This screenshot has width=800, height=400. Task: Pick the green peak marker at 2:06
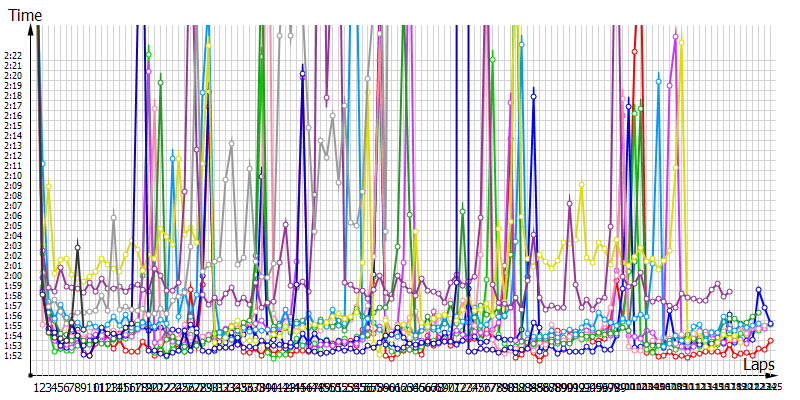coord(462,212)
